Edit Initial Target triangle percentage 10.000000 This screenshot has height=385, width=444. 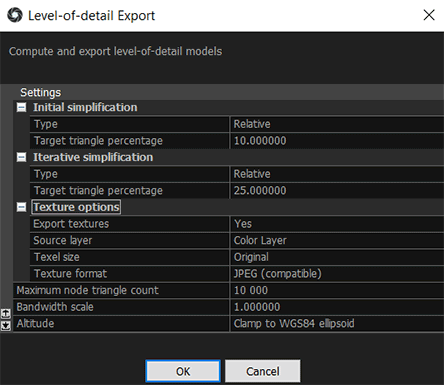[x=337, y=141]
